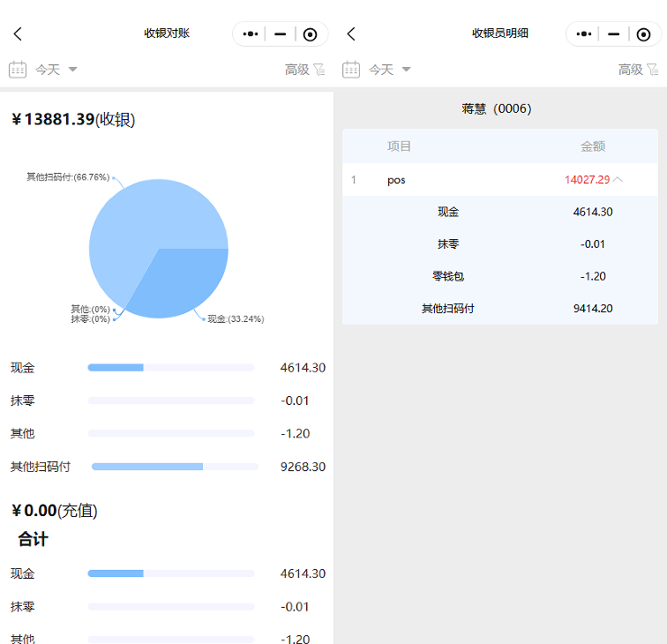This screenshot has width=667, height=644.
Task: Open more options menu in 收银对账 header
Action: pos(251,34)
